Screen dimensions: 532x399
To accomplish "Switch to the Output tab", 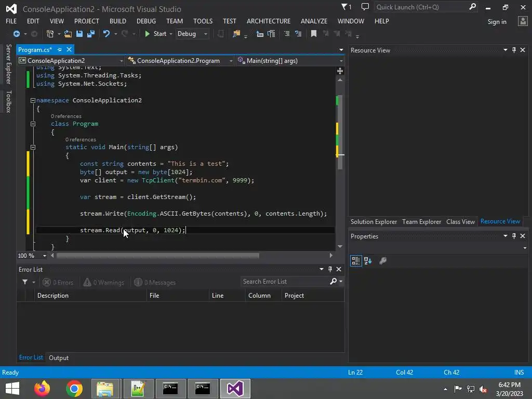I will [x=59, y=357].
